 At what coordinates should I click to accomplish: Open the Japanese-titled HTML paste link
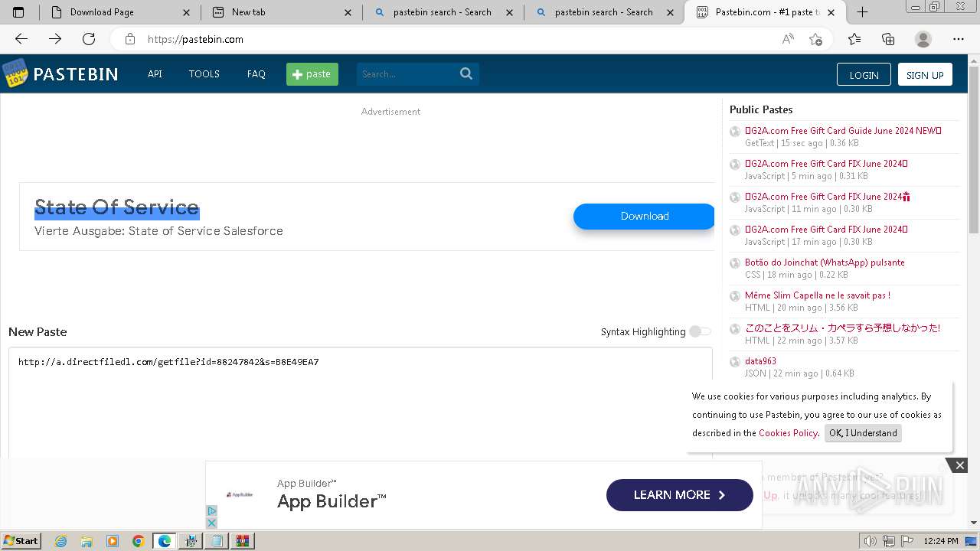pos(842,328)
